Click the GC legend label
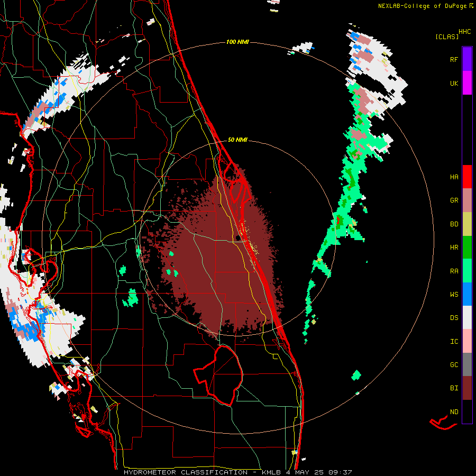 tap(454, 365)
